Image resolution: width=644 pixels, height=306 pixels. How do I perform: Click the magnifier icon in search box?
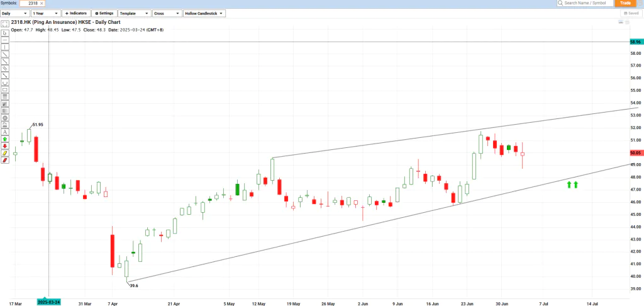click(x=560, y=3)
